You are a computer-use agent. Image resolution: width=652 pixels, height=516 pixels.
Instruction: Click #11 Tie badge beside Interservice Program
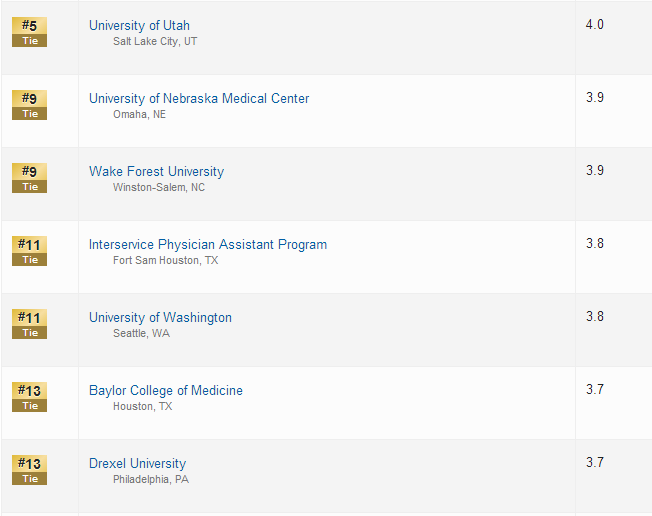click(30, 251)
